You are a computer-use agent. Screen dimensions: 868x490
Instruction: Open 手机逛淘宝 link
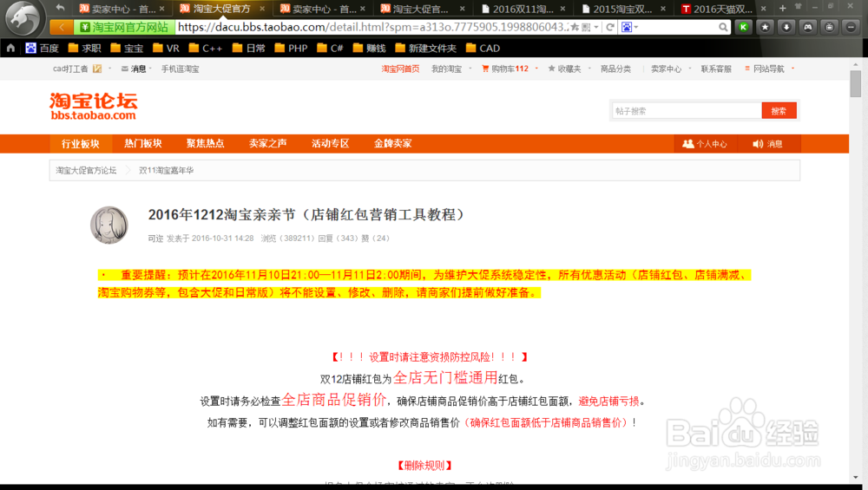(x=180, y=69)
